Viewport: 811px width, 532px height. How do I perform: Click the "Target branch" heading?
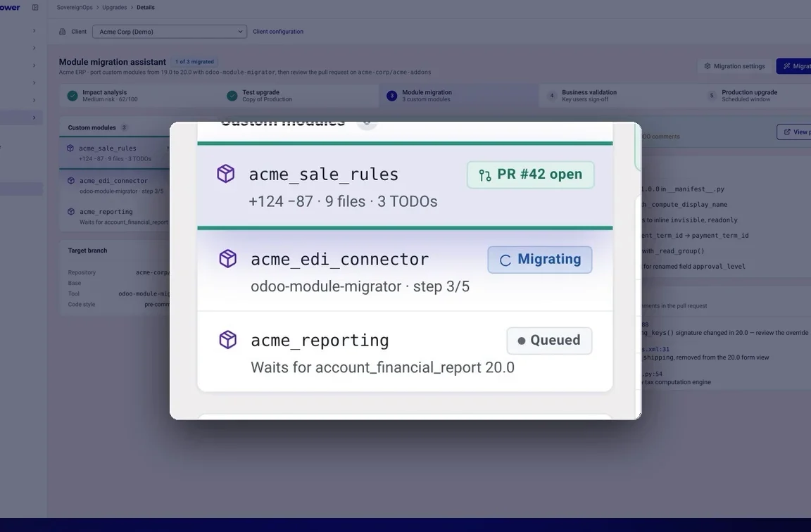point(87,251)
